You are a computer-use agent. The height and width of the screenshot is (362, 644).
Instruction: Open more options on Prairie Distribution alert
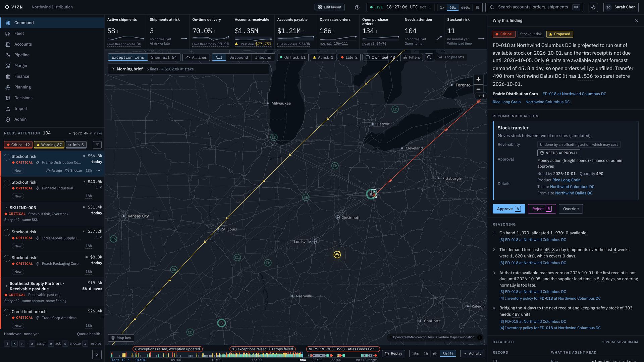coord(98,171)
